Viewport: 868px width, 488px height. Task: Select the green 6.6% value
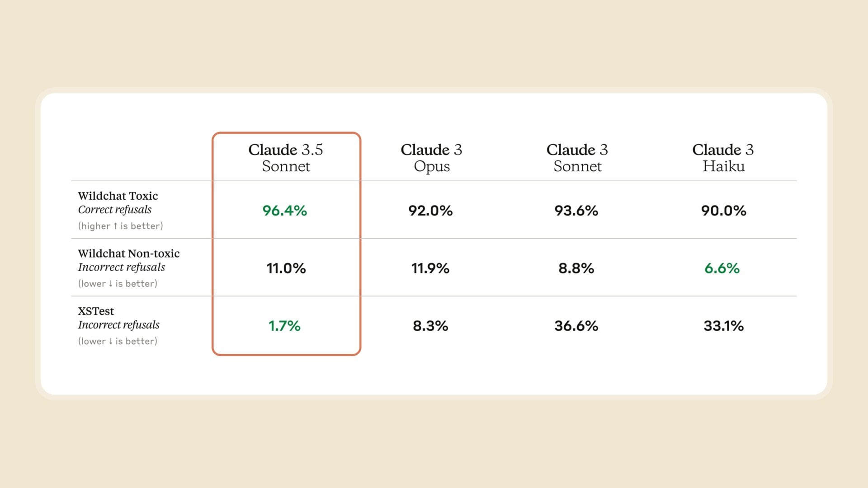coord(722,268)
